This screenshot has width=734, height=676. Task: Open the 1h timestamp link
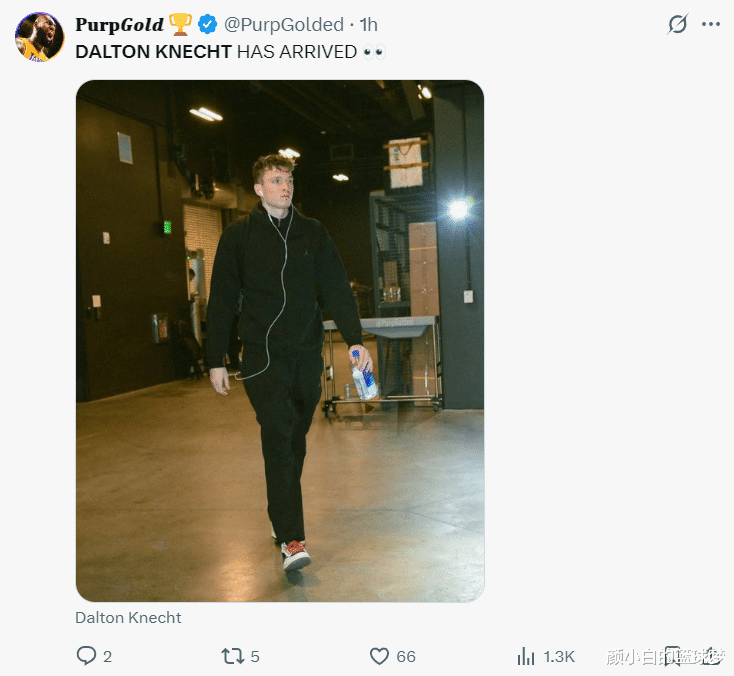pos(368,24)
